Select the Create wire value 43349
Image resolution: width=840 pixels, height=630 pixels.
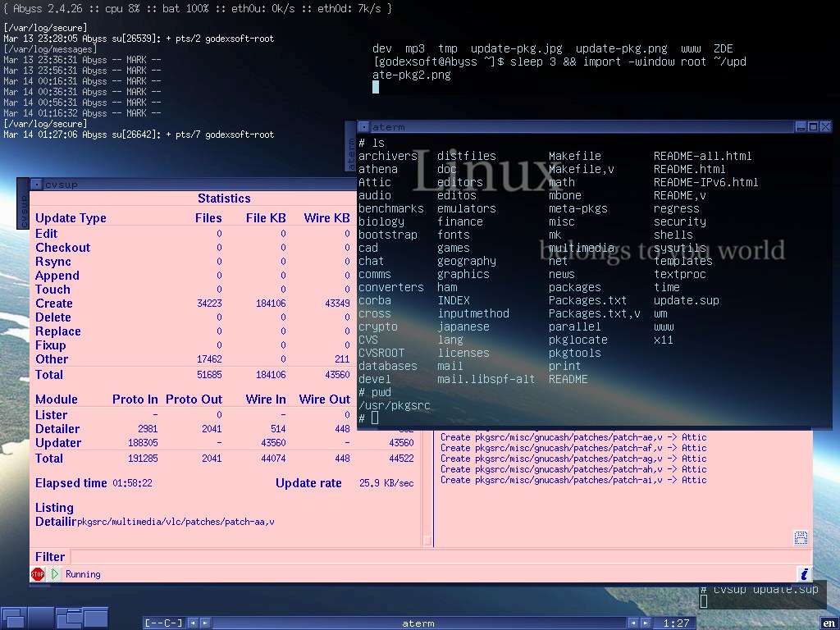click(x=337, y=304)
